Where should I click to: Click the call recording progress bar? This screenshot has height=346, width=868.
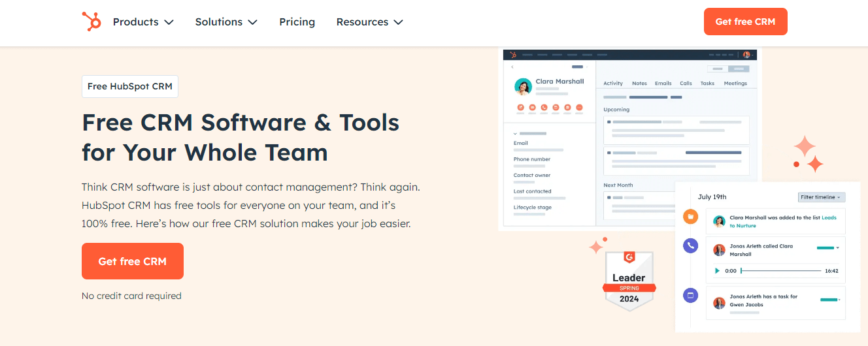[781, 270]
